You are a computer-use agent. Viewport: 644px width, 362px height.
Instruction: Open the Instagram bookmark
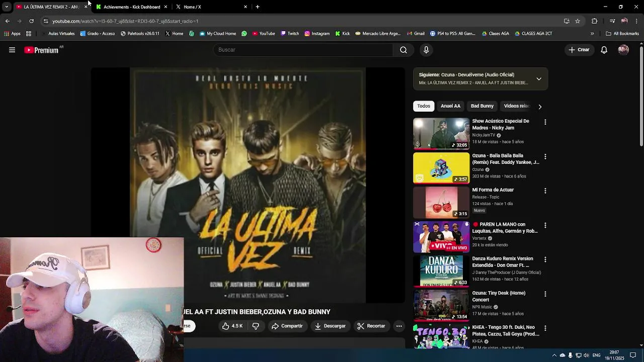(x=316, y=34)
